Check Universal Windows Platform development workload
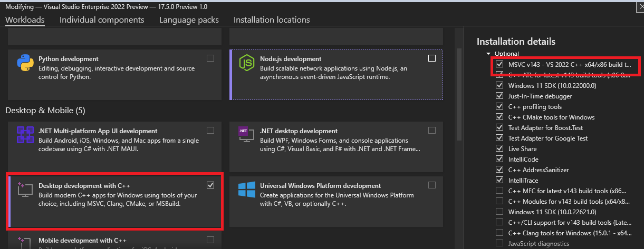Image resolution: width=644 pixels, height=249 pixels. (x=432, y=185)
